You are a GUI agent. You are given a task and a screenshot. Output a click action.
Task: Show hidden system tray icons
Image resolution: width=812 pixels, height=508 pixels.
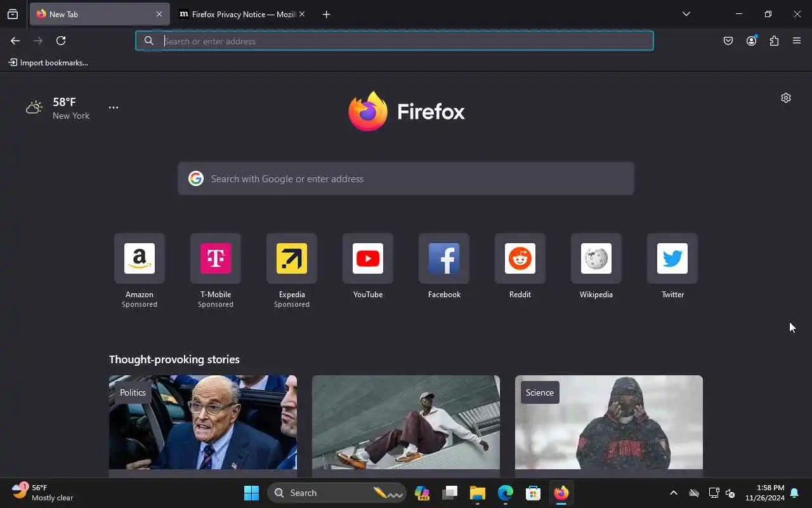tap(674, 493)
